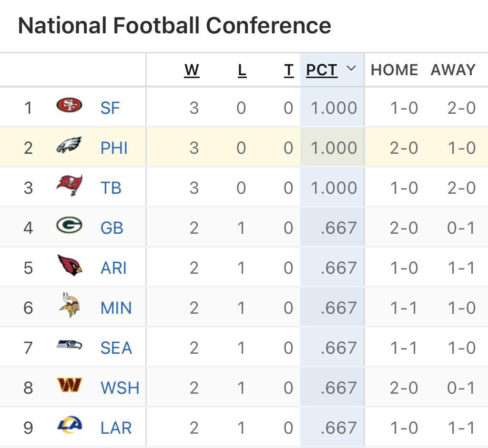Open the SF team link
The width and height of the screenshot is (488, 448).
click(x=110, y=108)
